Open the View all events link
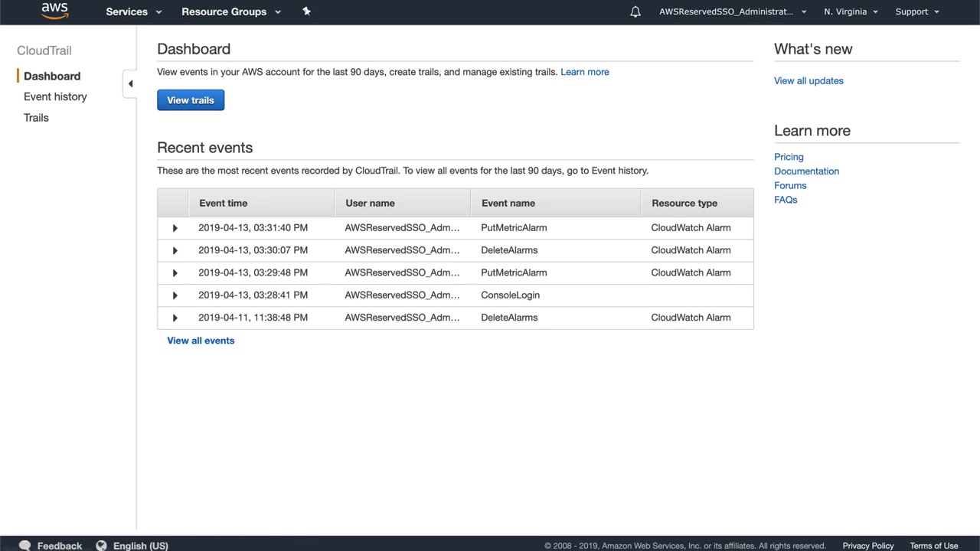Viewport: 980px width, 551px height. [201, 341]
